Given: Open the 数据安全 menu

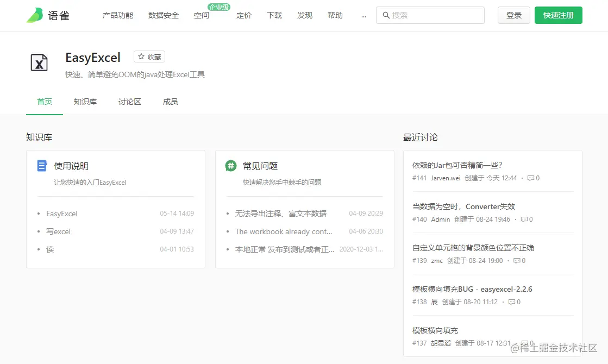Looking at the screenshot, I should (163, 15).
